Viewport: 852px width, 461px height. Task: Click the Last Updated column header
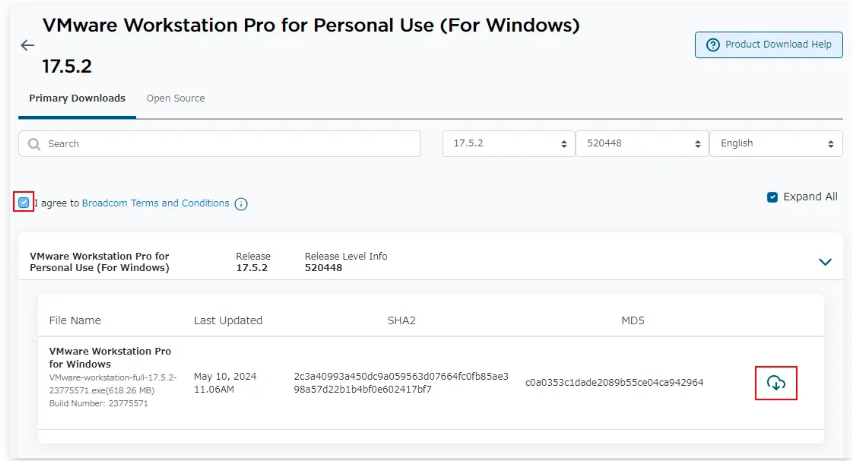tap(228, 320)
